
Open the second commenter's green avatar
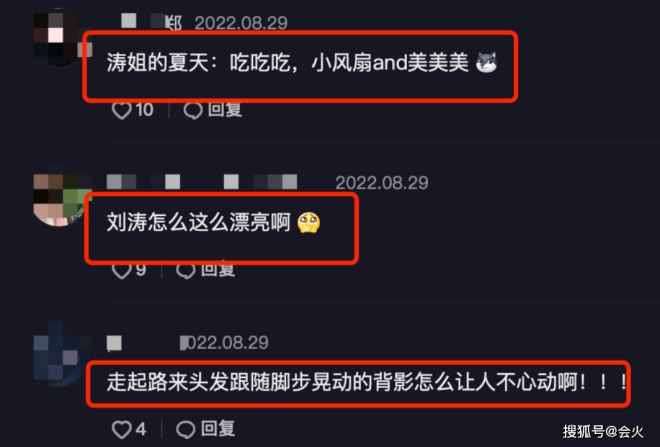pyautogui.click(x=59, y=198)
